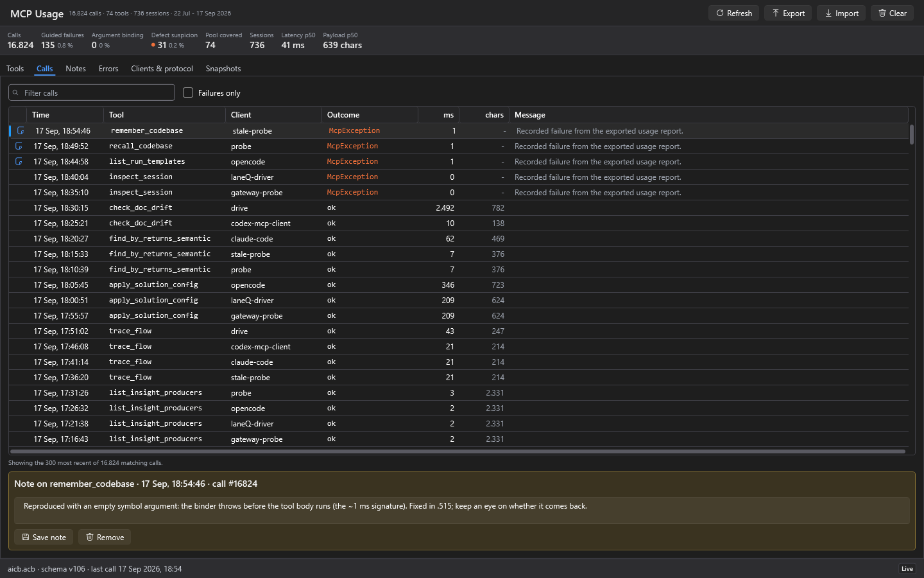Click the Import download arrow icon
Image resolution: width=924 pixels, height=578 pixels.
tap(828, 13)
